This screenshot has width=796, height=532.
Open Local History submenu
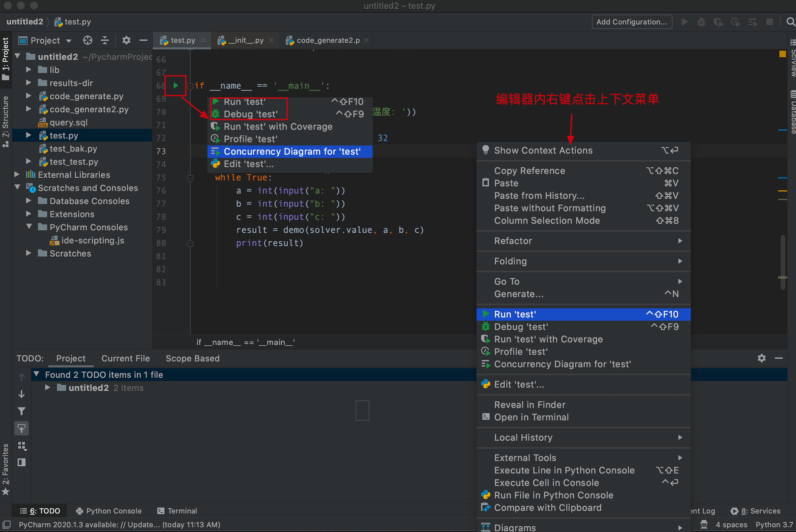pyautogui.click(x=584, y=437)
